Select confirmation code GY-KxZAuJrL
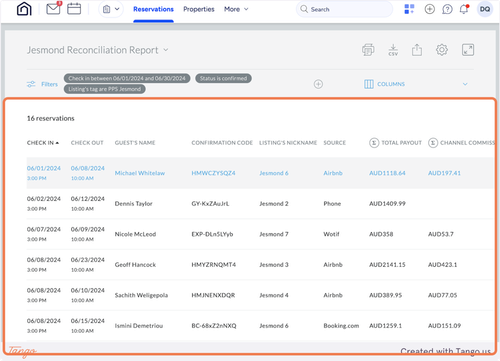The height and width of the screenshot is (361, 500). click(210, 204)
